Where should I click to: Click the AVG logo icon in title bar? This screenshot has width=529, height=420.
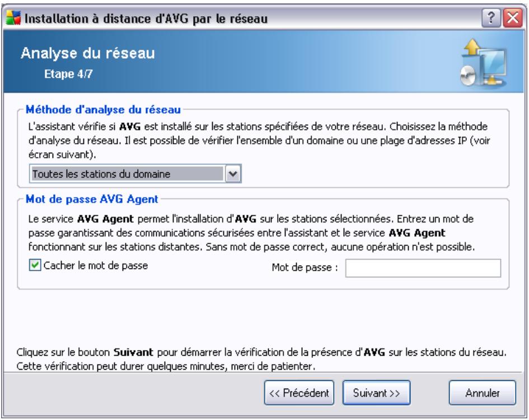(13, 18)
